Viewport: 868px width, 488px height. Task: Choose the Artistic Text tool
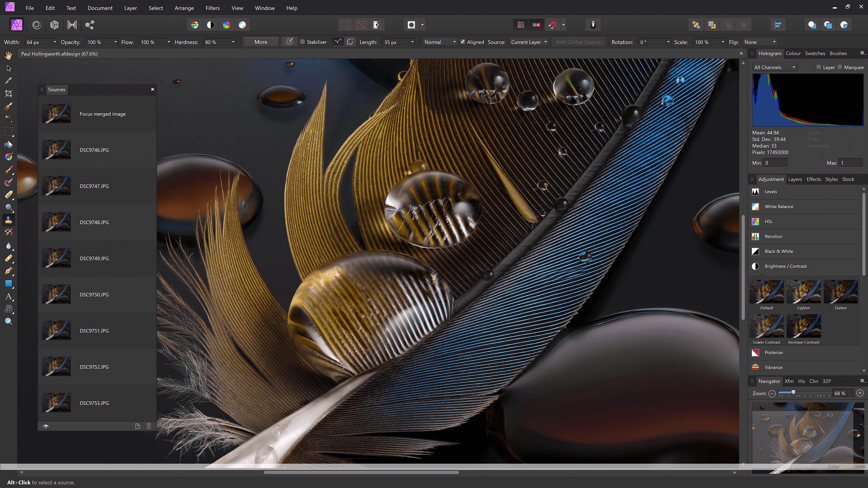[x=9, y=296]
